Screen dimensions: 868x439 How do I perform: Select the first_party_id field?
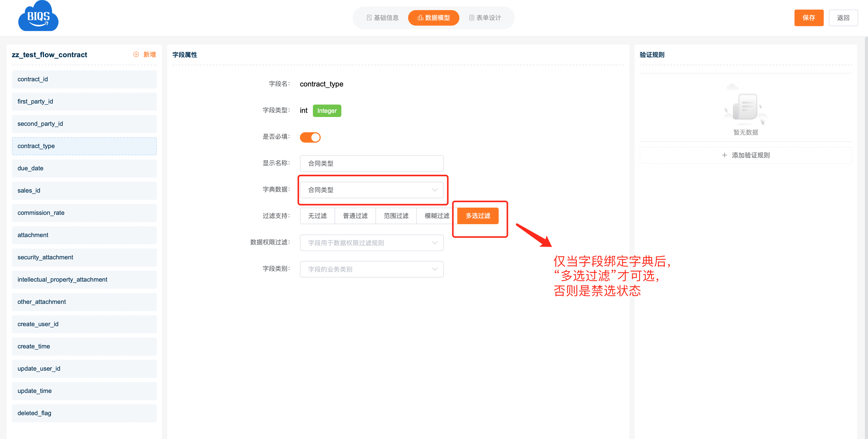[84, 101]
